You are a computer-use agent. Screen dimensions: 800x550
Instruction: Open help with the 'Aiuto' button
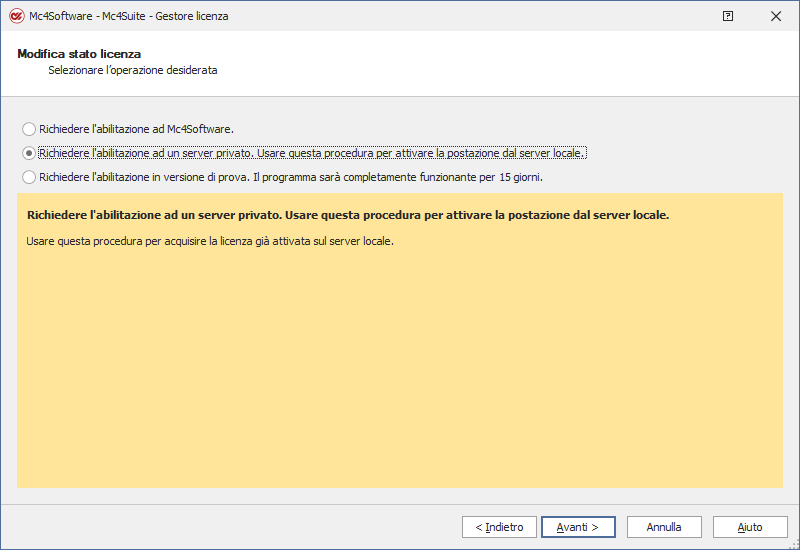(x=750, y=527)
